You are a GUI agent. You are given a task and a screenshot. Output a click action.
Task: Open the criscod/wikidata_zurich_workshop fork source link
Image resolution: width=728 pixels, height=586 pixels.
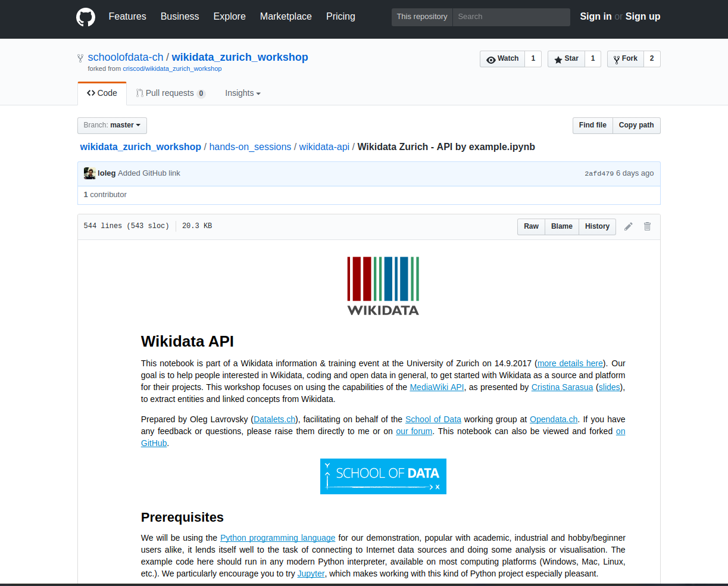(172, 69)
